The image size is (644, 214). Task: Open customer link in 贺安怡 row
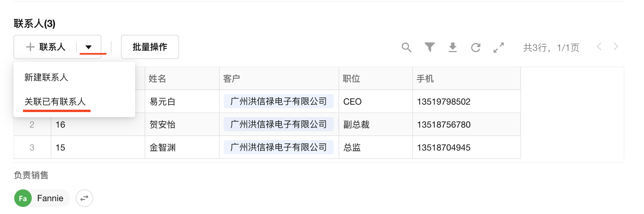pos(278,125)
